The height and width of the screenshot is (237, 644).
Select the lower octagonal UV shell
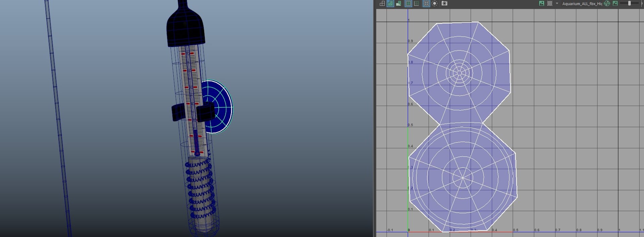point(463,177)
